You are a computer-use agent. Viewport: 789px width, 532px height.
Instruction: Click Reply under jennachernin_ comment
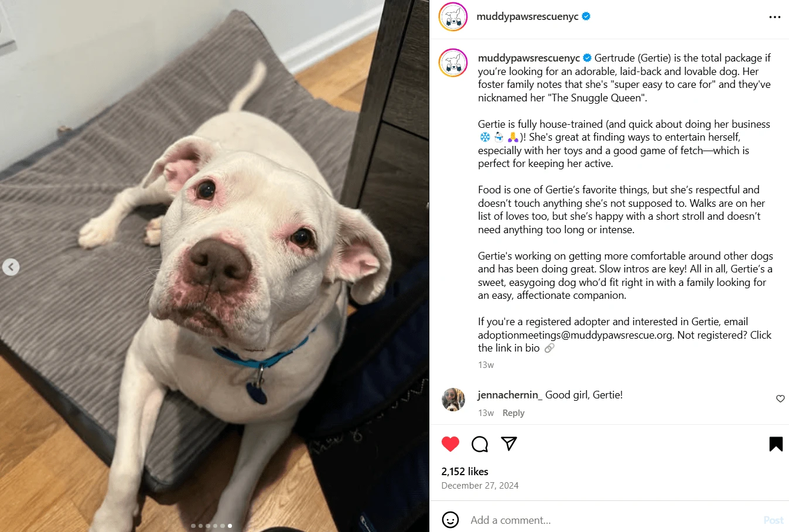coord(513,413)
